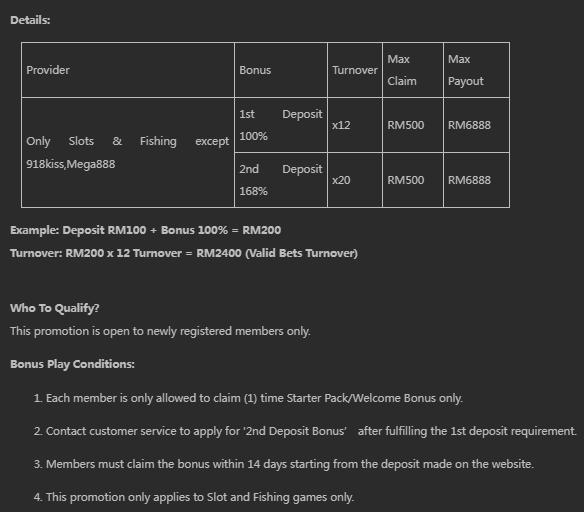This screenshot has width=584, height=512.
Task: Click the Example Deposit RM100 line
Action: (x=146, y=230)
